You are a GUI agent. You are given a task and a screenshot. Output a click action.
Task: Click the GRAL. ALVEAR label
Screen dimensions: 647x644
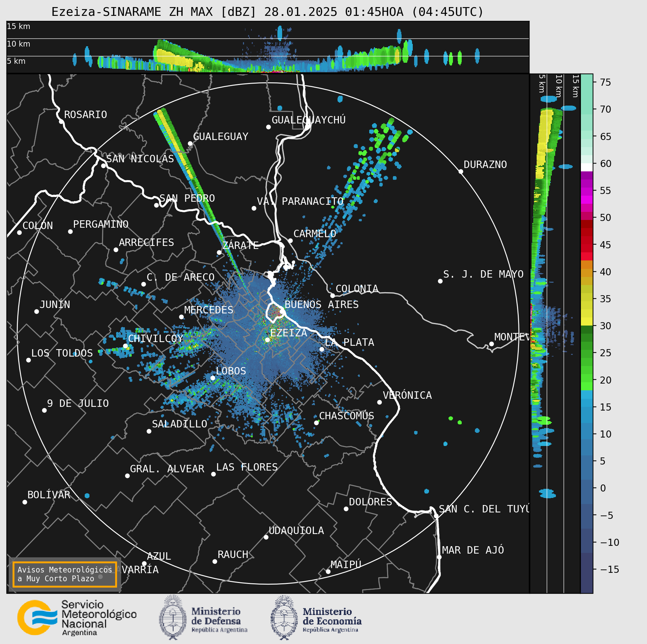pos(167,469)
